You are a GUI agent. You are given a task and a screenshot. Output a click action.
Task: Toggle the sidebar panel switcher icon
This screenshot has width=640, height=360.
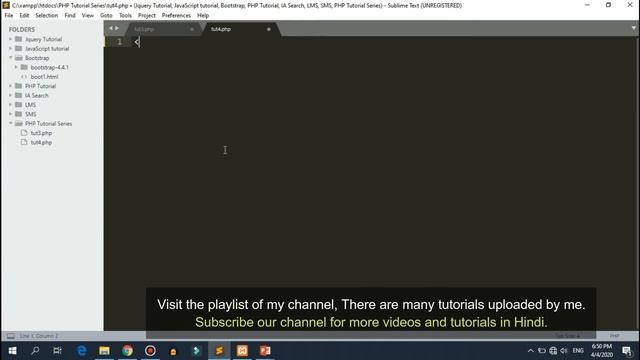(x=11, y=336)
